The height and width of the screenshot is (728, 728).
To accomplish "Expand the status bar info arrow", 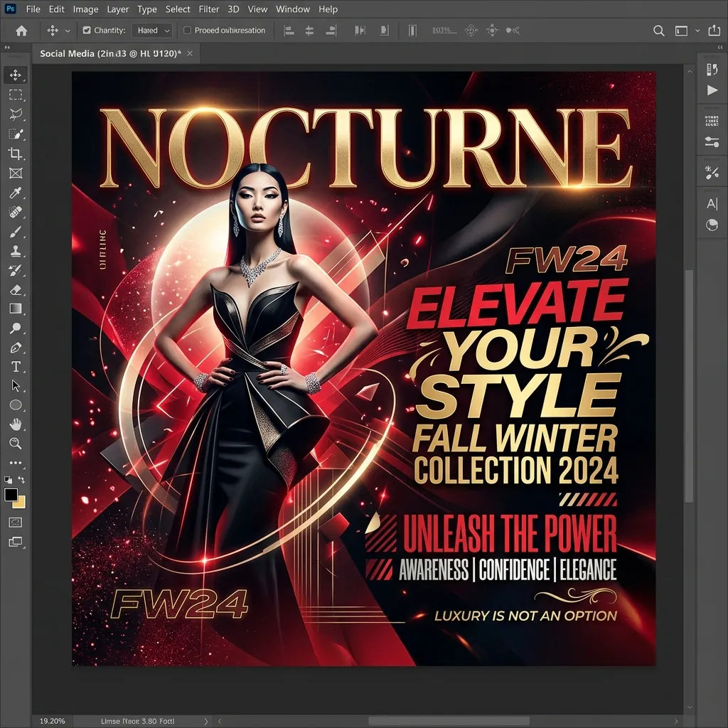I will [x=206, y=721].
